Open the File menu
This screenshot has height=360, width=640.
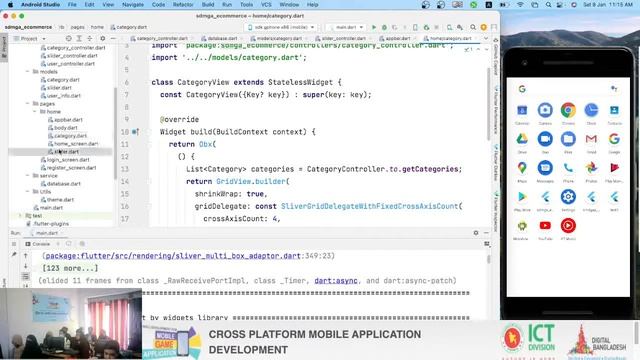point(72,5)
